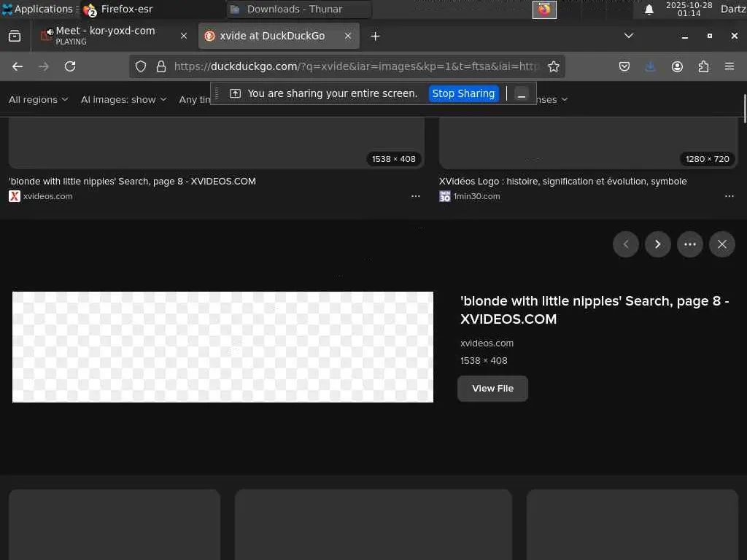This screenshot has width=747, height=560.
Task: Click the xvideos.com source under the first result
Action: coord(47,196)
